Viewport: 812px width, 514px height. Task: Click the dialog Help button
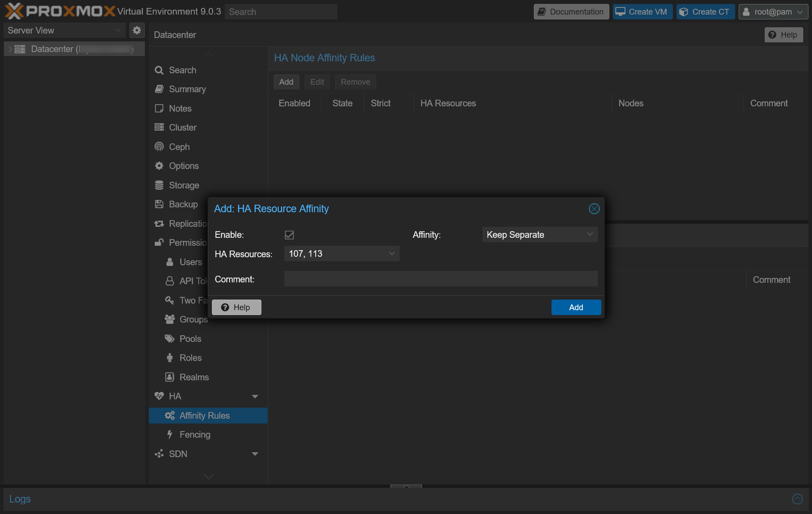click(x=237, y=308)
